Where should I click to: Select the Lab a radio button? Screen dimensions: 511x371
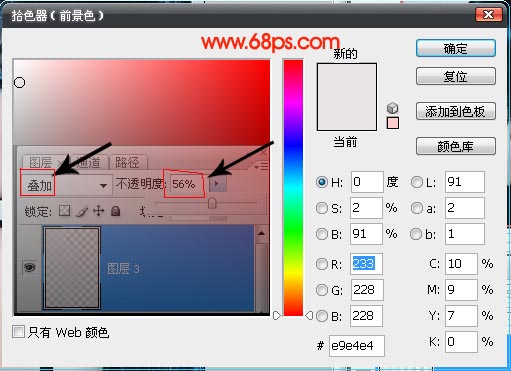[417, 208]
